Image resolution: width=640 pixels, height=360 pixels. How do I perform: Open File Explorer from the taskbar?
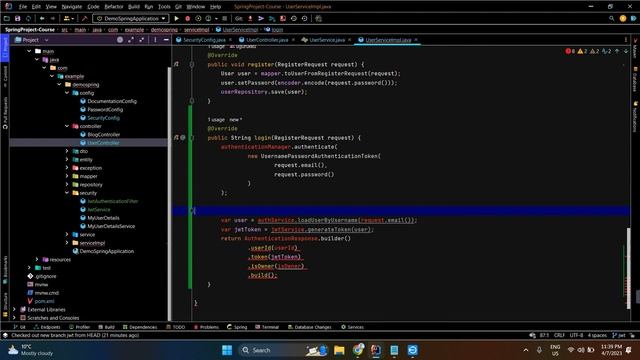[x=339, y=350]
